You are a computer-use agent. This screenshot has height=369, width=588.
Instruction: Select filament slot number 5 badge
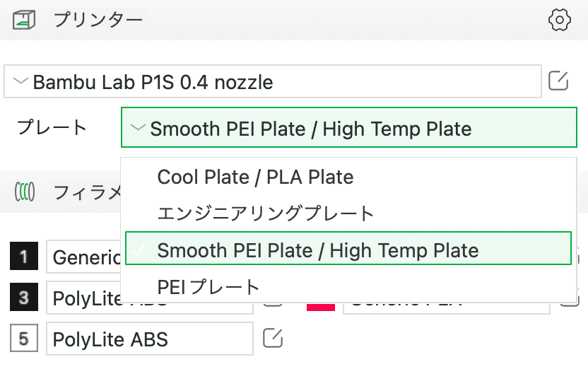pos(24,338)
